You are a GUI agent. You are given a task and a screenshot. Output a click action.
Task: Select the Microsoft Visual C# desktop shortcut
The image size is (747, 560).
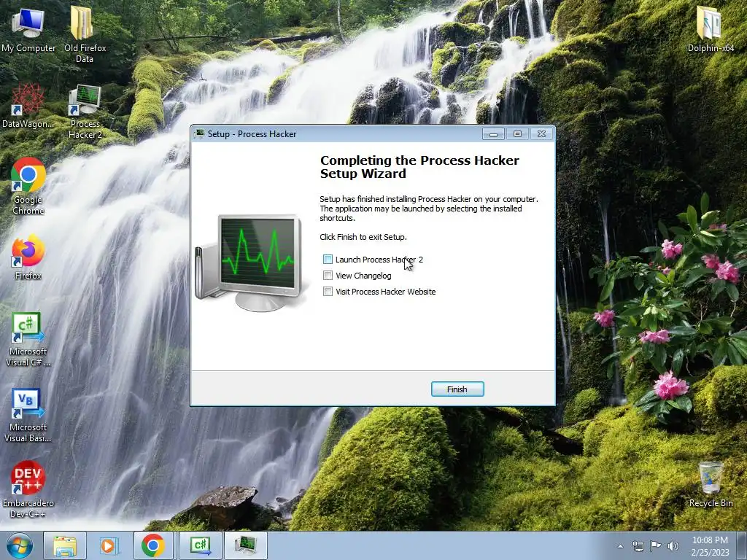(x=28, y=339)
